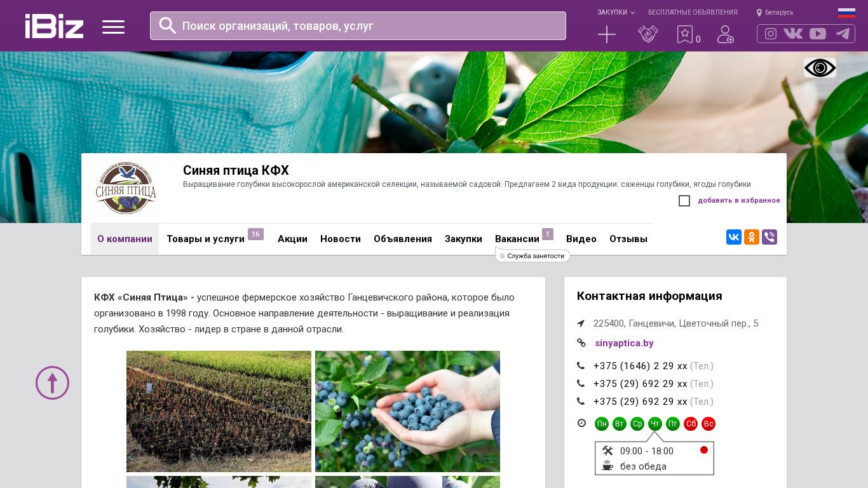Viewport: 868px width, 488px height.
Task: Select Saturday (Сб) day off
Action: [691, 424]
